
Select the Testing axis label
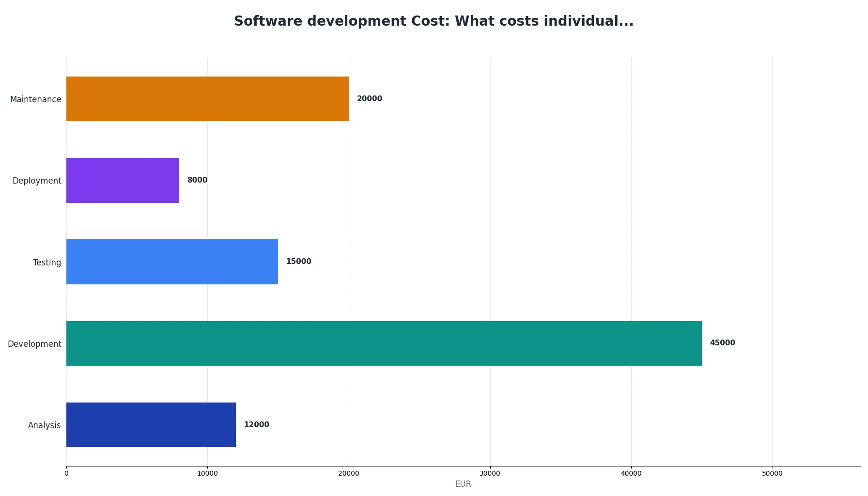(47, 263)
